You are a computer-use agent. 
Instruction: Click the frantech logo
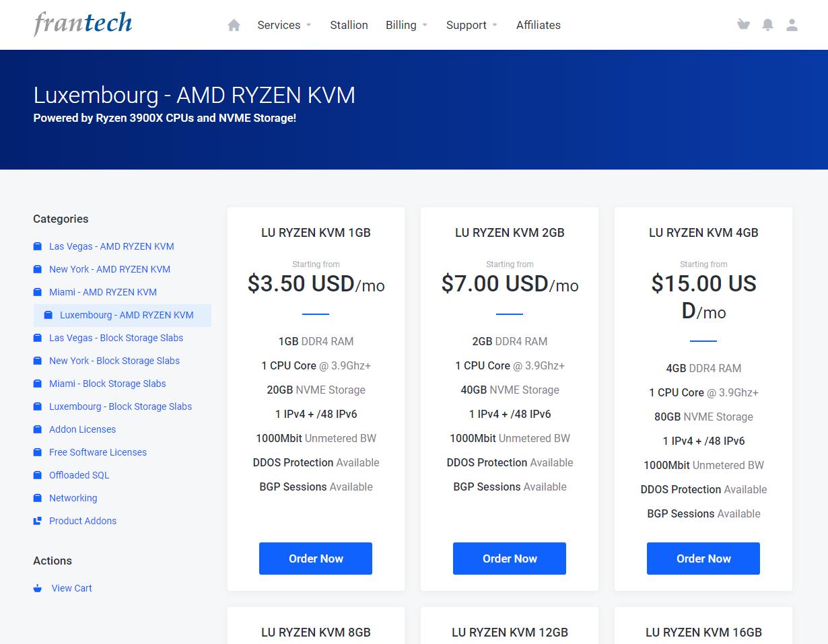pos(83,24)
